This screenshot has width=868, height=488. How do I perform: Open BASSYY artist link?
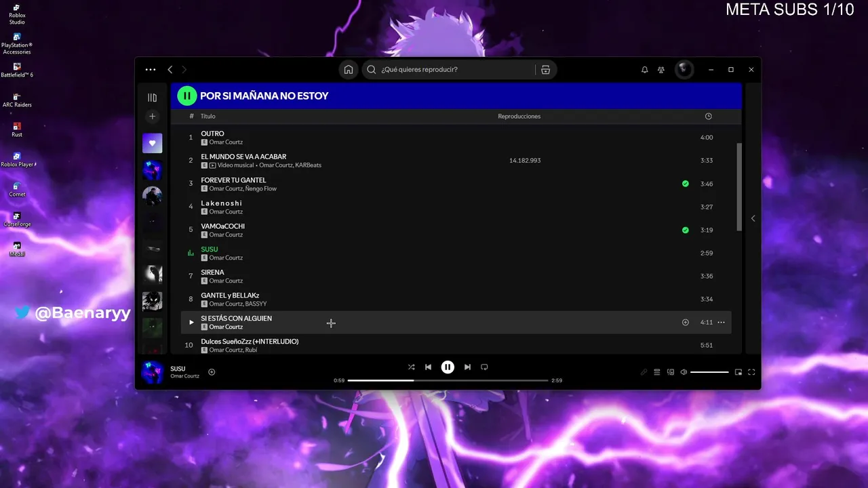256,304
